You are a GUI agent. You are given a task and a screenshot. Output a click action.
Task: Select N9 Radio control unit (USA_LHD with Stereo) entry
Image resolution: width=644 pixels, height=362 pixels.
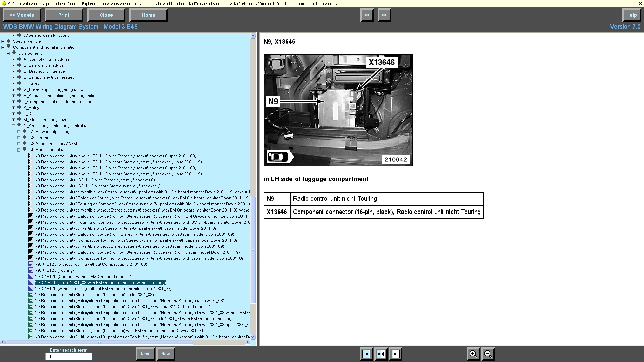coord(94,180)
